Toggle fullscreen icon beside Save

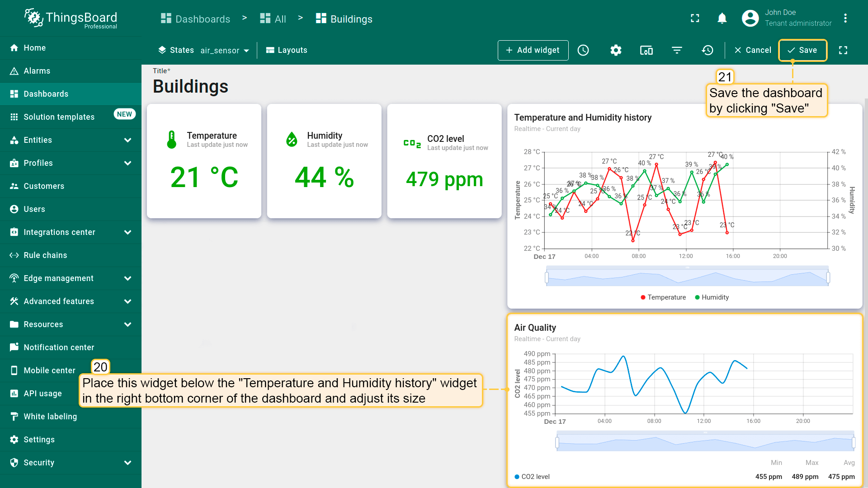843,50
